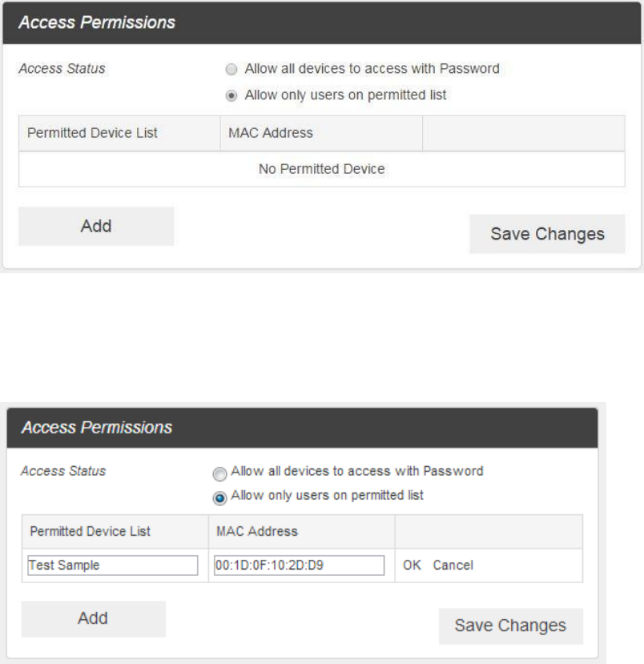
Task: Click the 'No Permitted Device' table row
Action: click(x=321, y=169)
